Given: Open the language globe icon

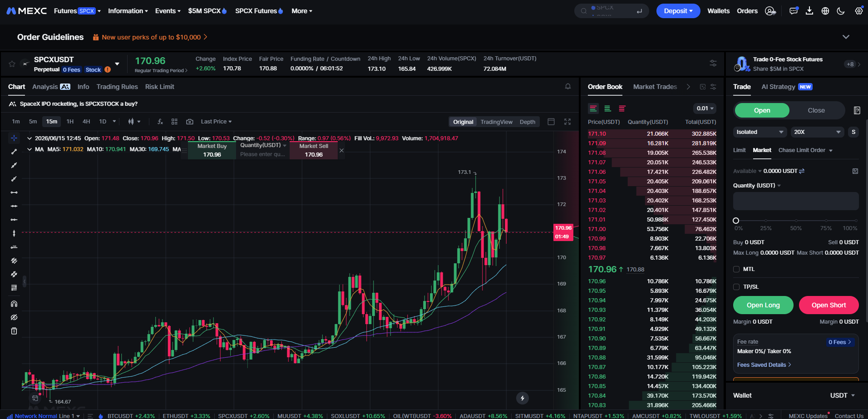Looking at the screenshot, I should 825,11.
